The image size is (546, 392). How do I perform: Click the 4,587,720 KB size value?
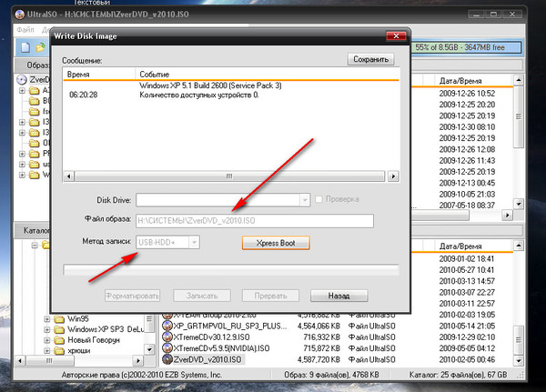[318, 359]
